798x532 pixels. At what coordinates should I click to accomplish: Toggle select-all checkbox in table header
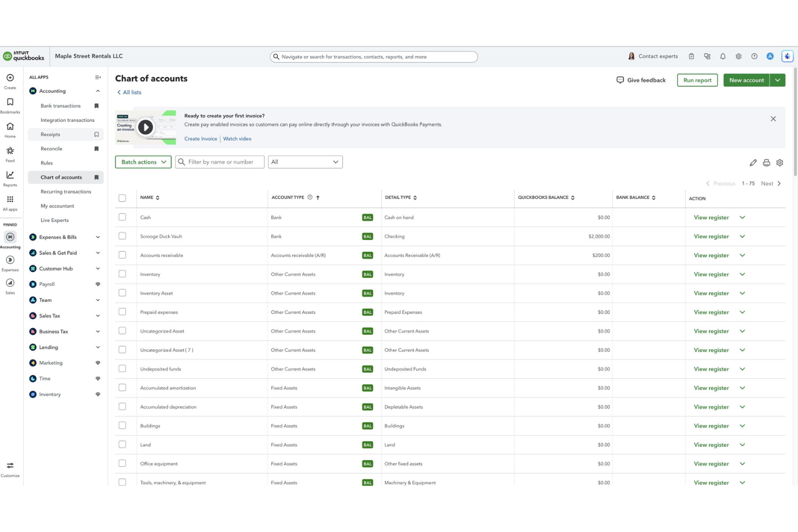[x=122, y=198]
